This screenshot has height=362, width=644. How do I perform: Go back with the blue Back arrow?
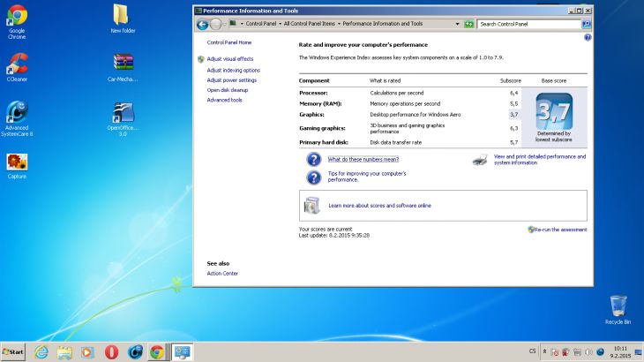pyautogui.click(x=202, y=24)
